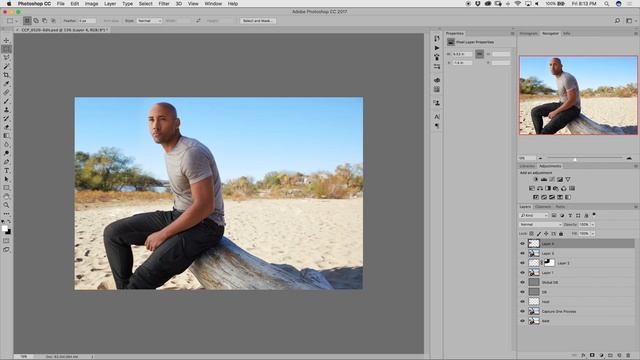
Task: Click the Add to selection option
Action: point(36,20)
